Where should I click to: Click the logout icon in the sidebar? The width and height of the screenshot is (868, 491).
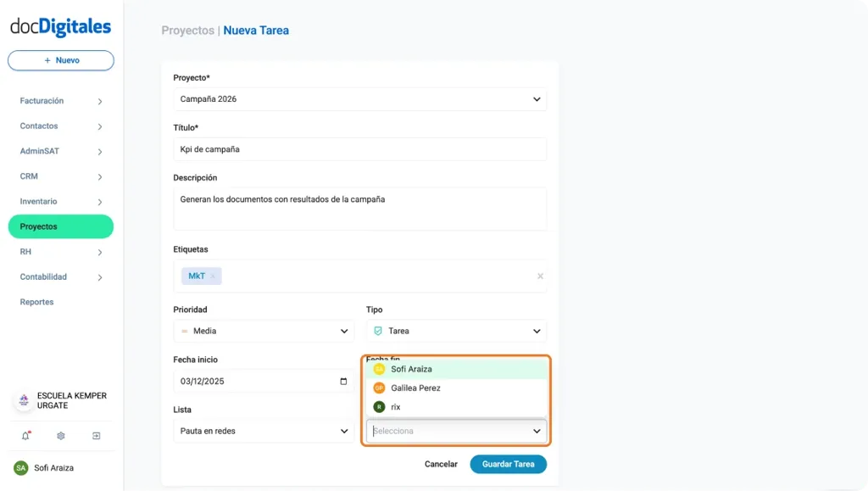point(96,435)
